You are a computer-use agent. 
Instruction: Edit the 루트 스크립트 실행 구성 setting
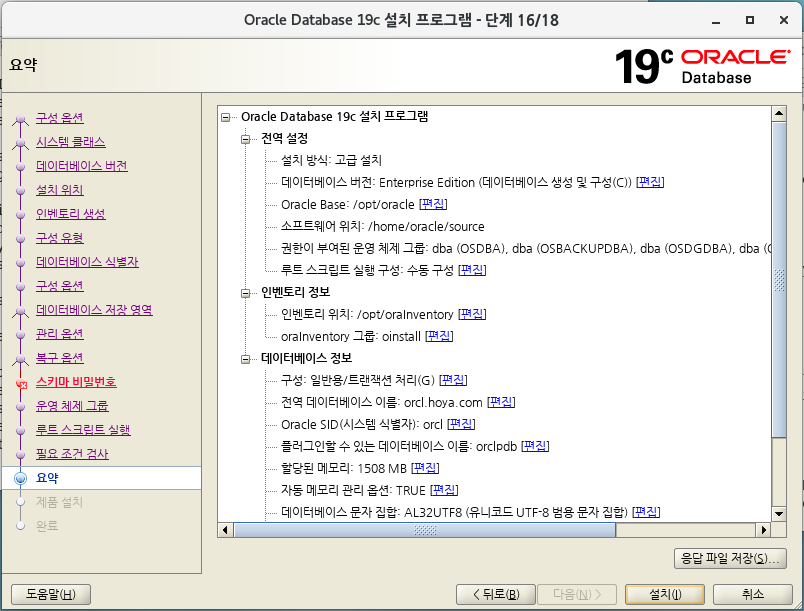(x=472, y=270)
